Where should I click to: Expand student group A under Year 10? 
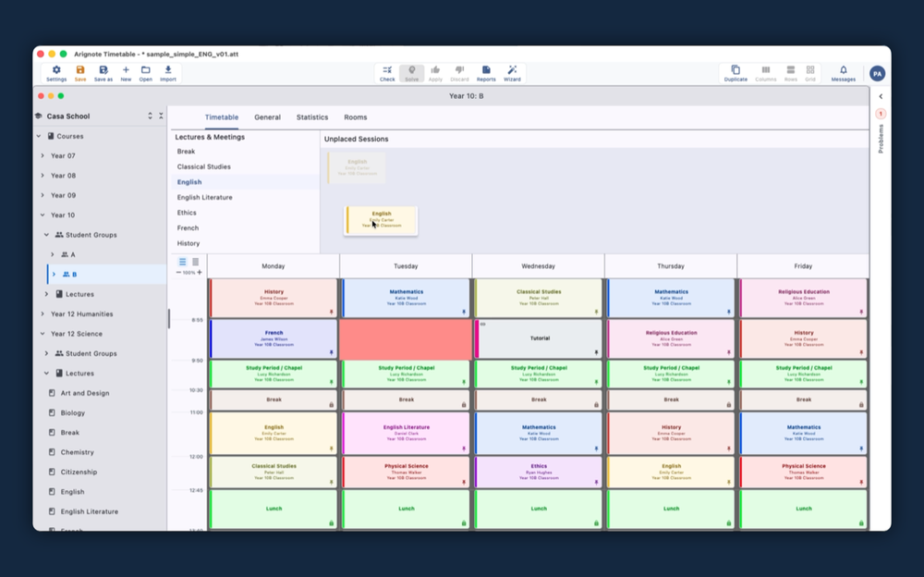click(x=53, y=254)
